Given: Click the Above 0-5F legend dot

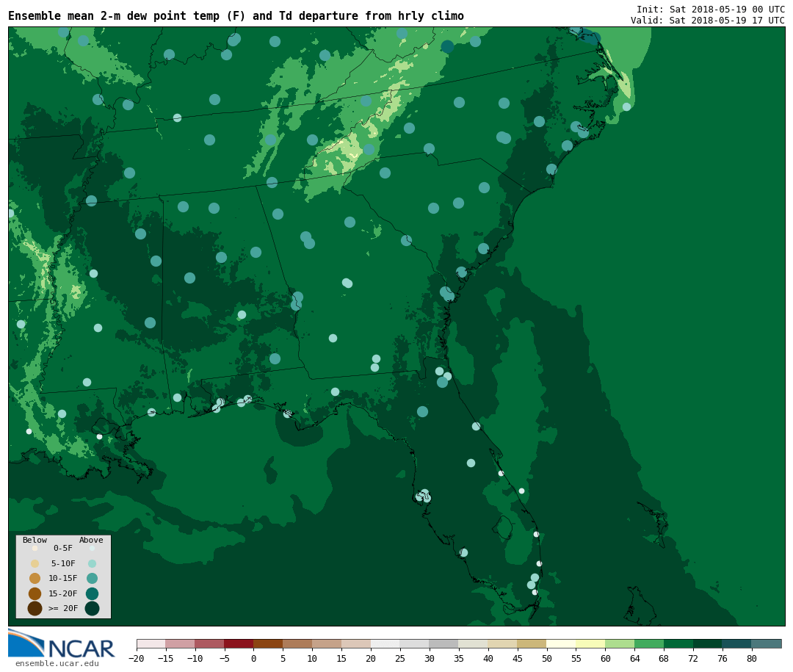Looking at the screenshot, I should [92, 548].
